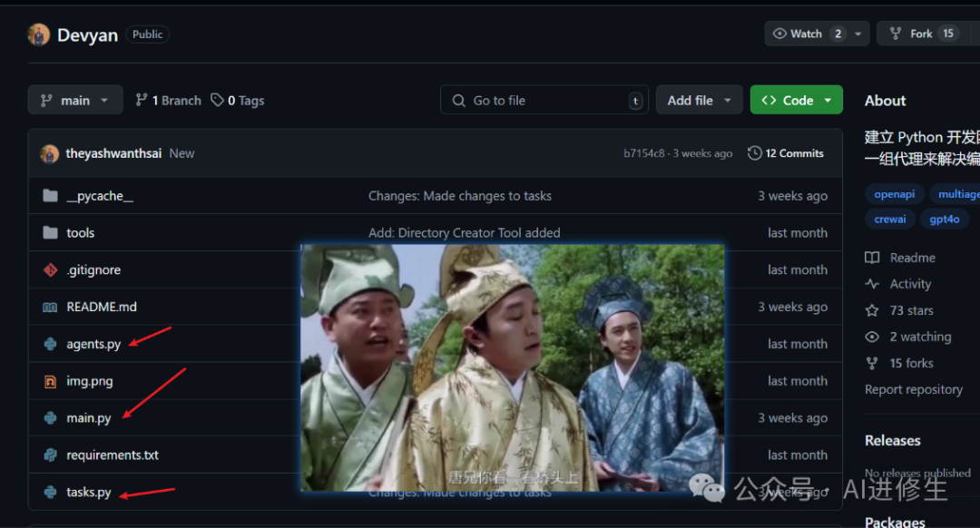This screenshot has height=528, width=980.
Task: Open the tools folder
Action: pos(81,232)
